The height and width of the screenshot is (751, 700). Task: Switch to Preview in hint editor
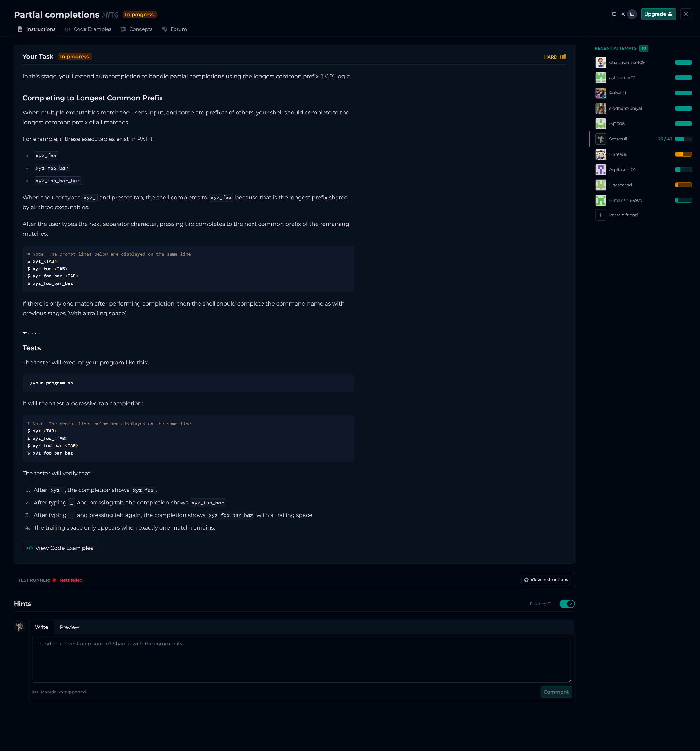(69, 627)
